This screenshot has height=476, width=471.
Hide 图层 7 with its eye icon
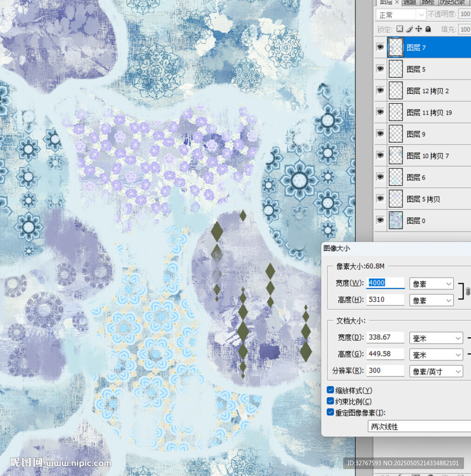coord(380,47)
